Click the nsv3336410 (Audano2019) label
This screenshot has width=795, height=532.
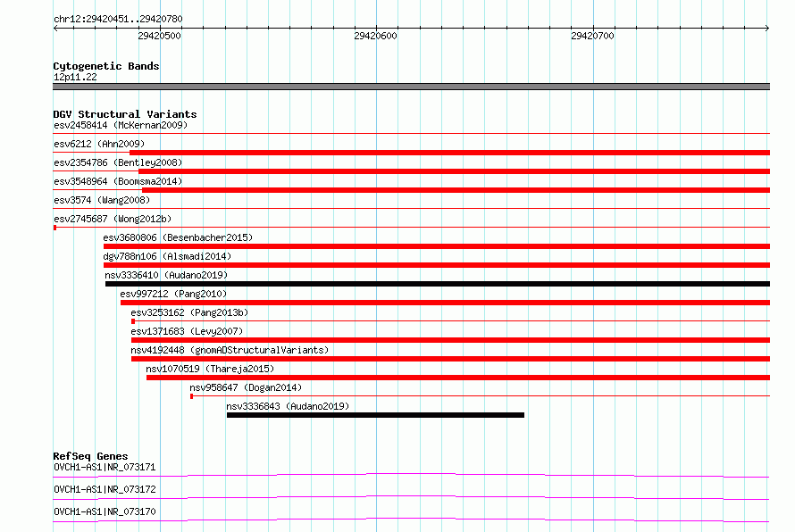pos(166,275)
